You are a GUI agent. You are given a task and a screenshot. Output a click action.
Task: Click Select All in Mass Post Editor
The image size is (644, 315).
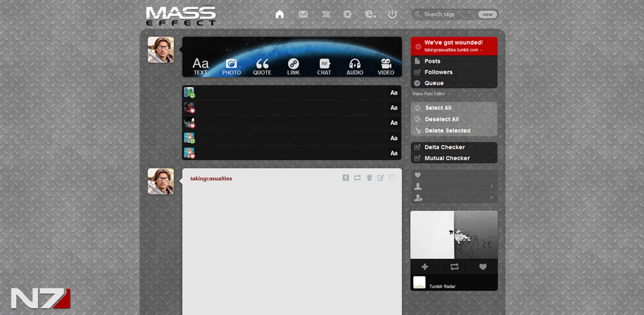[454, 108]
